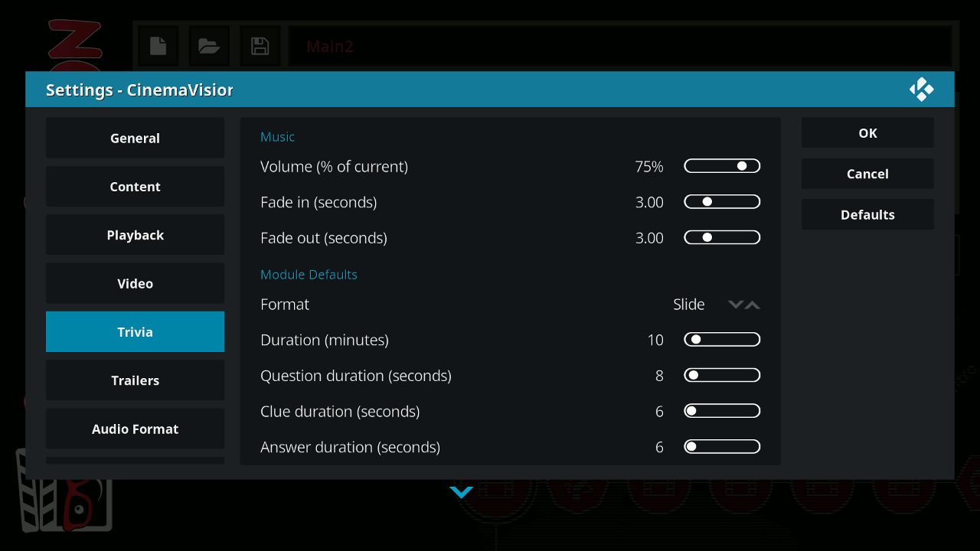This screenshot has height=551, width=980.
Task: Click the blue scroll-down chevron below the dialog
Action: pos(462,492)
